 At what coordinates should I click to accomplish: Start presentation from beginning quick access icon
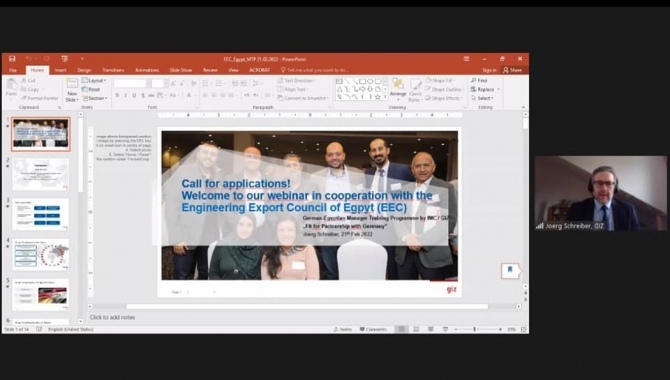(65, 59)
